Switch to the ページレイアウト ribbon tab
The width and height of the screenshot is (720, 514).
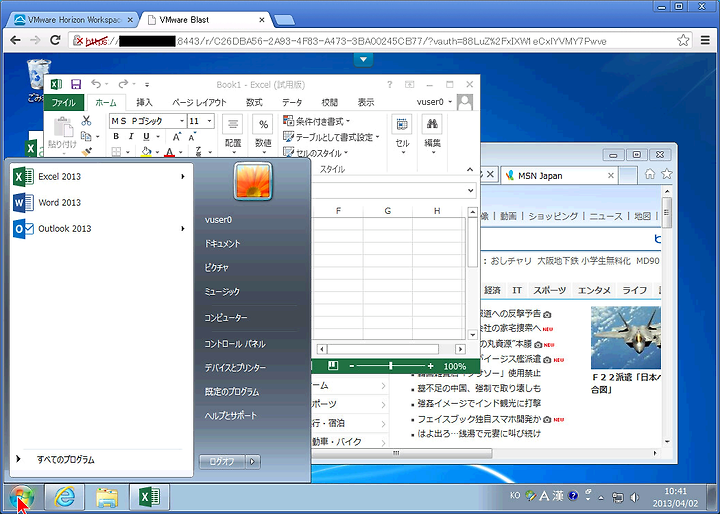pyautogui.click(x=199, y=102)
